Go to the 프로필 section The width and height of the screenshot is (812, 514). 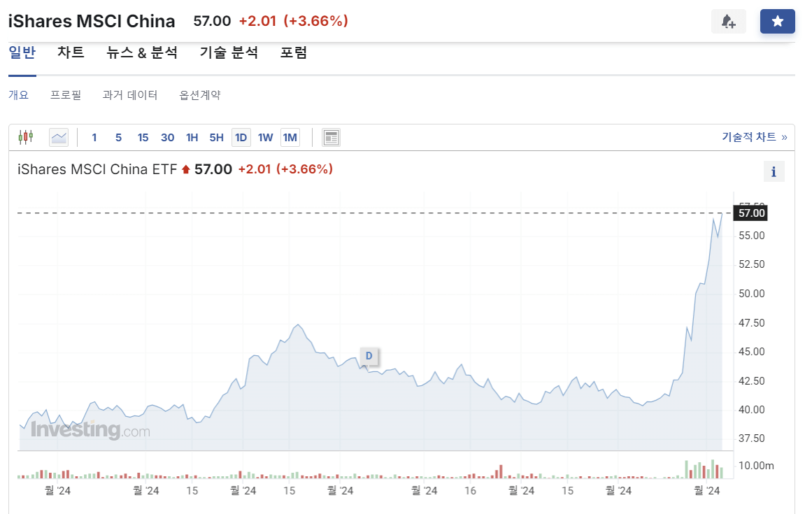pyautogui.click(x=66, y=94)
